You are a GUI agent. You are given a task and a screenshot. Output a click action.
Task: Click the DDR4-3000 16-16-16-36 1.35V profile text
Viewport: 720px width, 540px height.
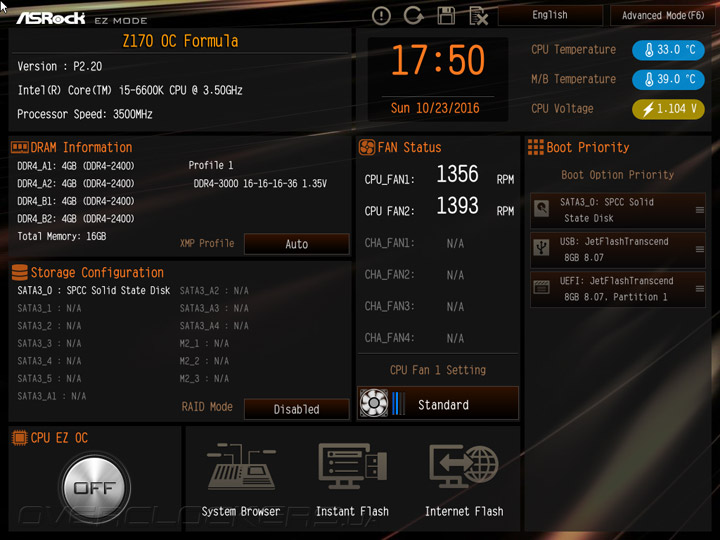pyautogui.click(x=260, y=184)
